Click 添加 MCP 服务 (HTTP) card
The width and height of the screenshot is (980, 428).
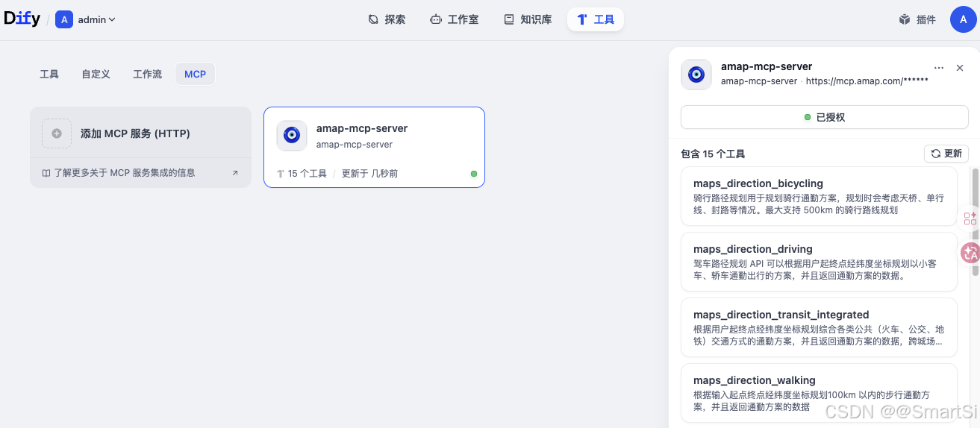tap(140, 133)
